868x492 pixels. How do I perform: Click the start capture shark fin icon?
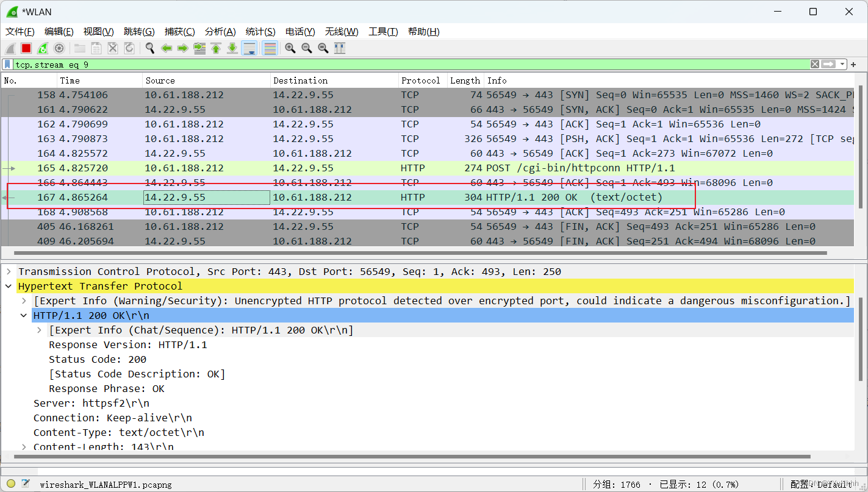tap(10, 48)
